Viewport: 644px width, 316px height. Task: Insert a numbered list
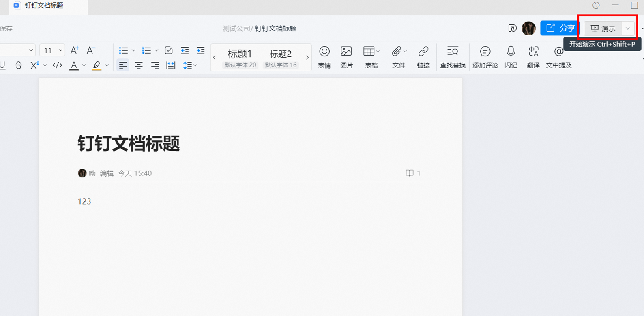click(x=146, y=50)
